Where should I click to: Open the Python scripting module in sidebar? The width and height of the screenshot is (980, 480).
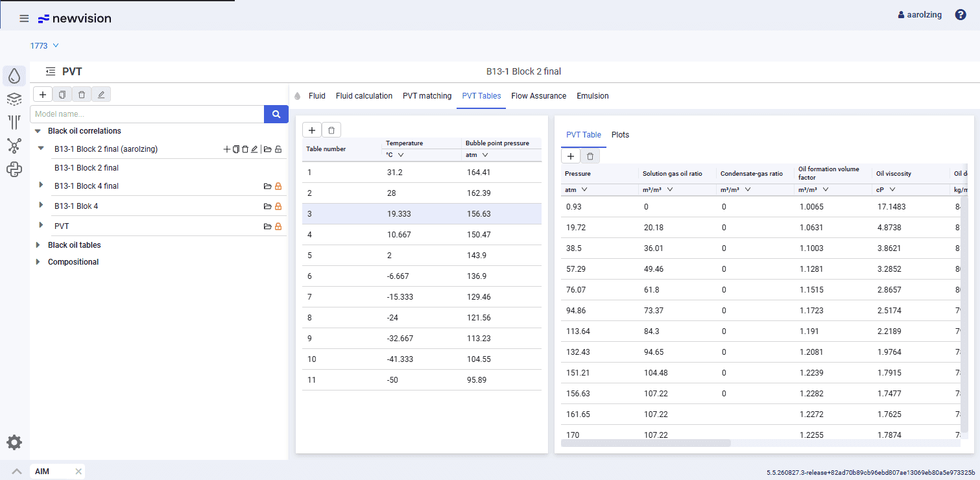tap(14, 170)
